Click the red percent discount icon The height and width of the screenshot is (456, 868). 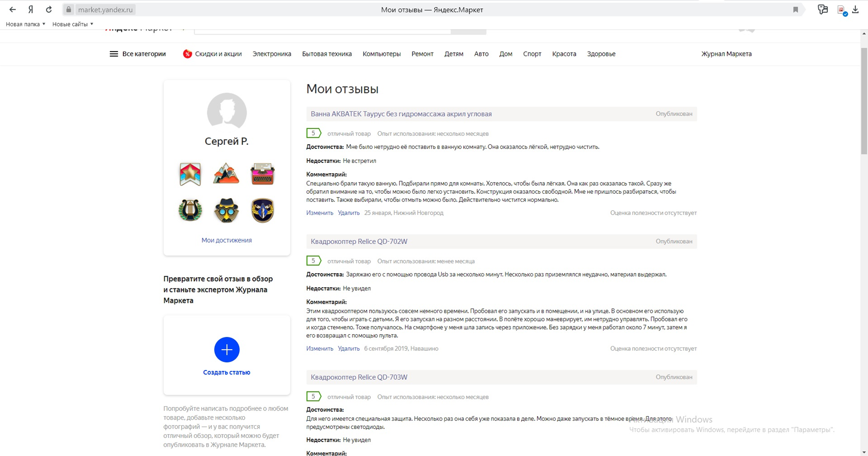click(x=187, y=54)
